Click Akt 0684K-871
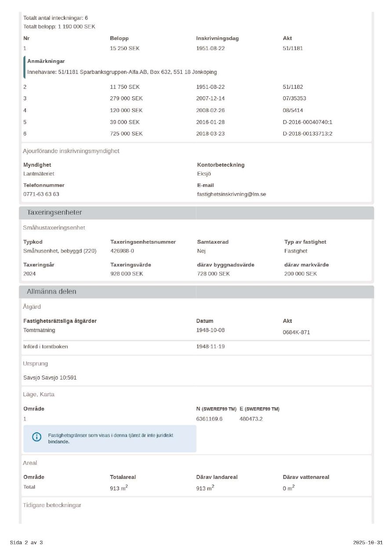 coord(297,332)
